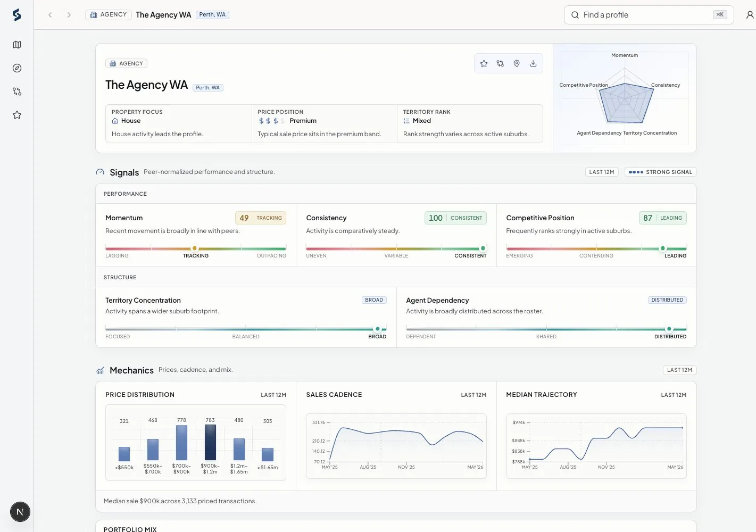Click the House icon under Property Focus
756x532 pixels.
115,121
